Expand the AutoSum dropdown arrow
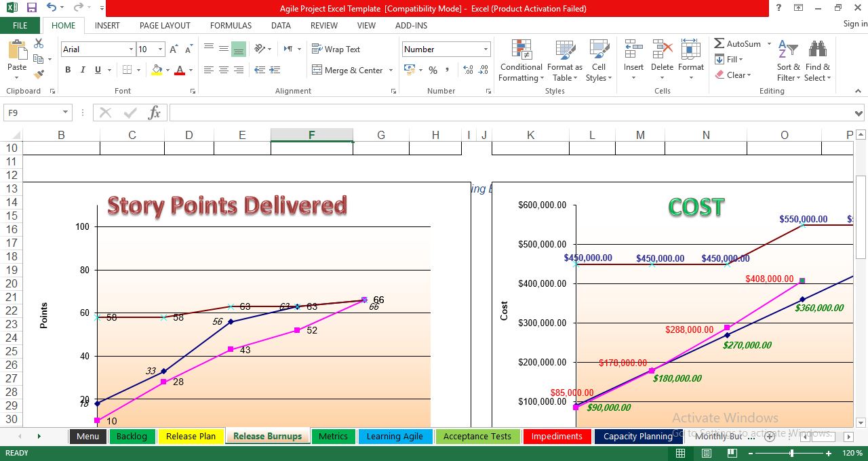This screenshot has width=868, height=461. tap(769, 44)
